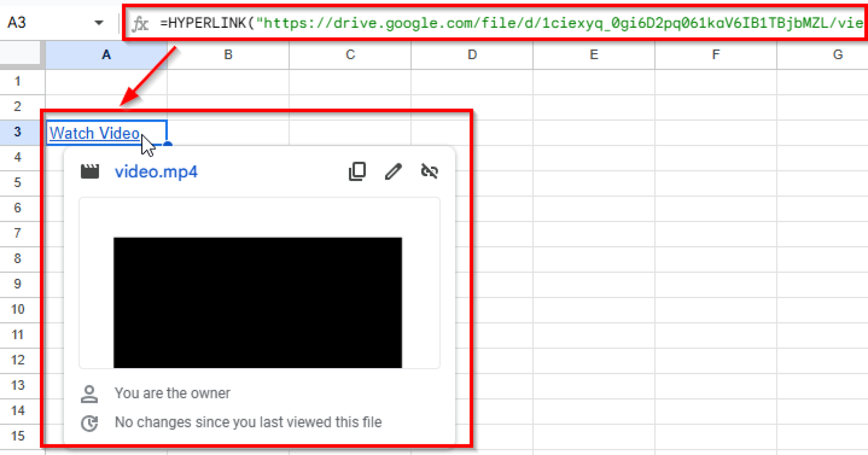Click the function (fx) icon
Viewport: 868px width, 455px height.
point(141,23)
